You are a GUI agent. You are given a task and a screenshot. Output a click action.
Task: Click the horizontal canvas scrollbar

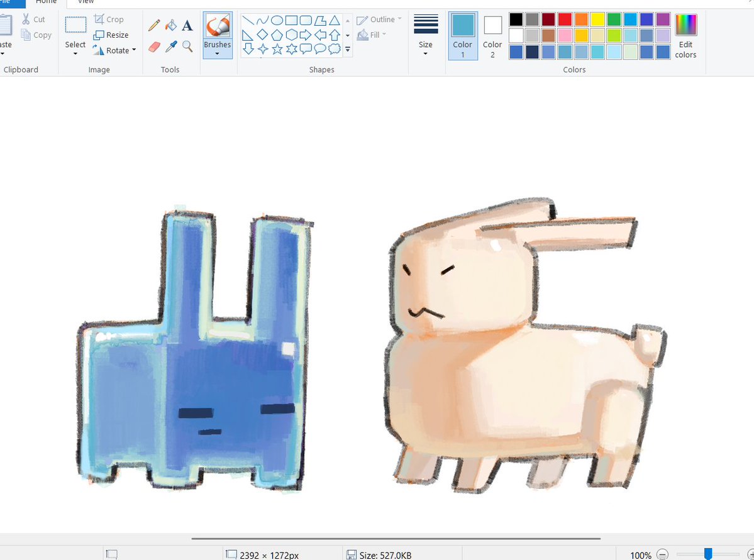click(x=396, y=539)
